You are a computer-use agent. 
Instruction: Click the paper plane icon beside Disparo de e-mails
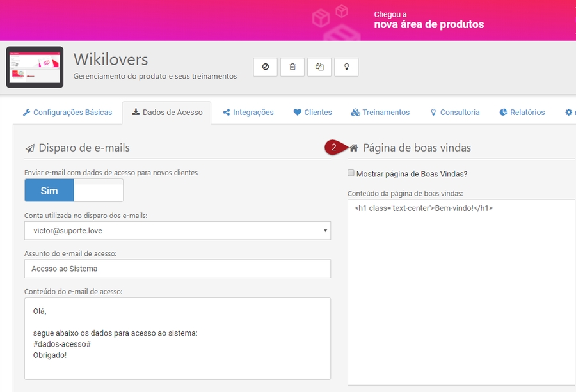(29, 148)
